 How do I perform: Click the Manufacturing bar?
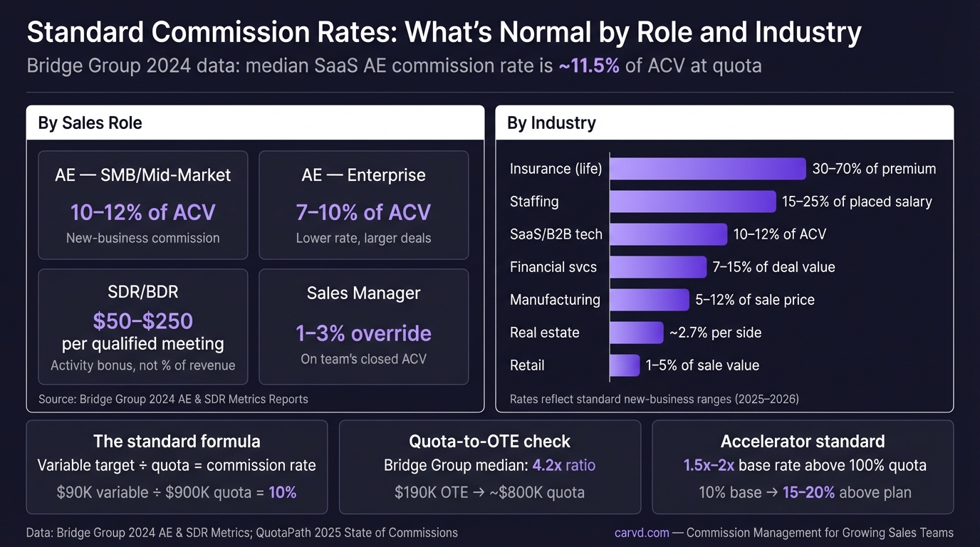click(649, 300)
